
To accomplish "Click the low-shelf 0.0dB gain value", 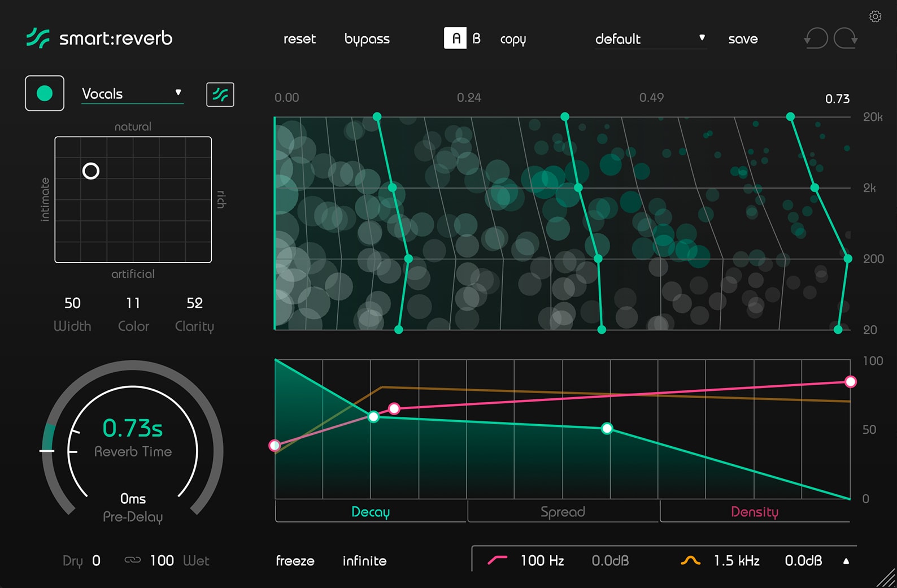I will 610,561.
